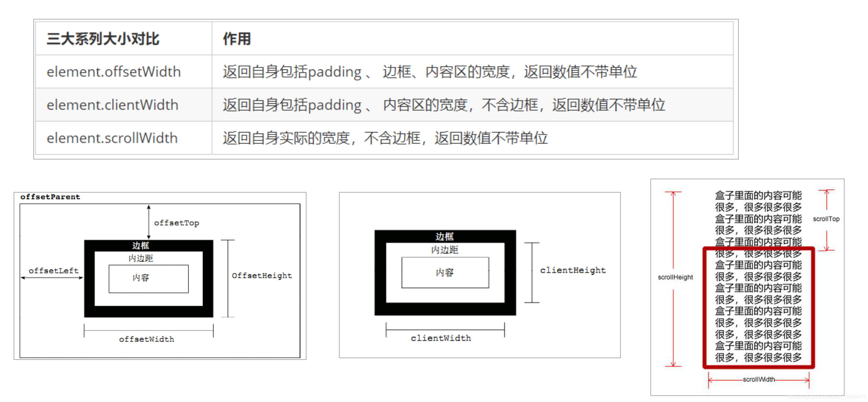Click the 'clientWidth' label under the client diagram
This screenshot has height=402, width=868.
pyautogui.click(x=441, y=338)
